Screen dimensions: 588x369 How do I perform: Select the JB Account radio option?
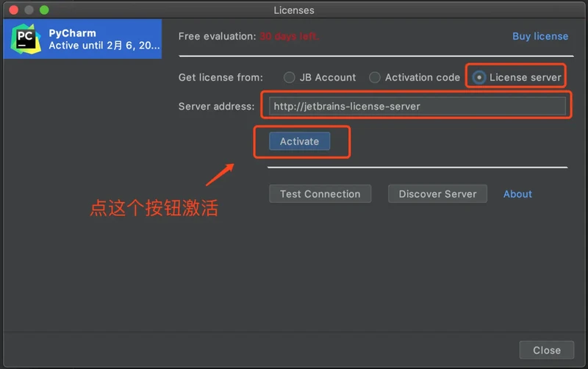point(290,77)
